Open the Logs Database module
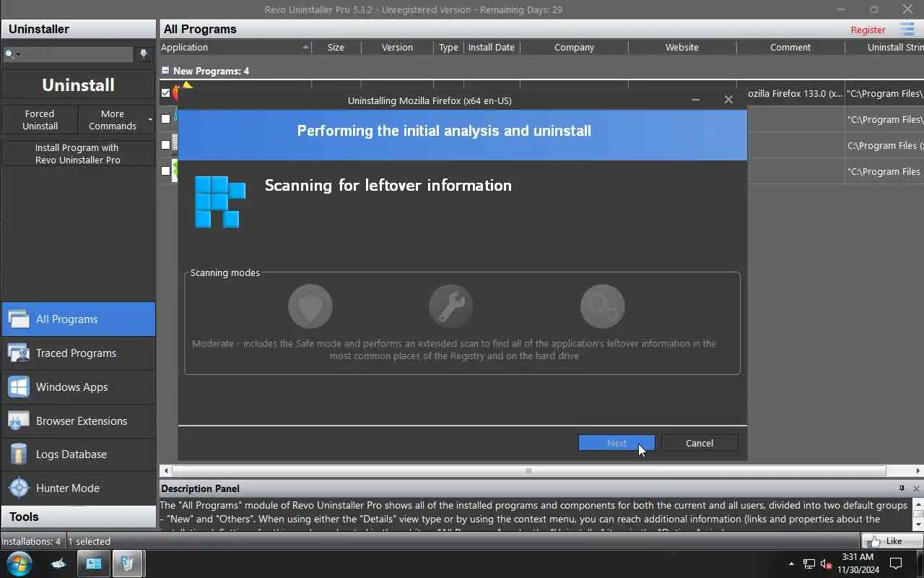This screenshot has width=924, height=578. [x=78, y=454]
